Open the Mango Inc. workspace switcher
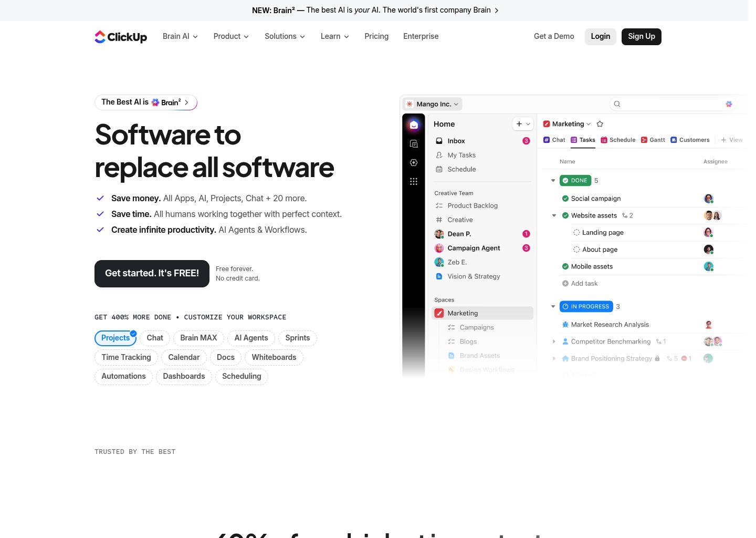The height and width of the screenshot is (538, 756). pos(433,104)
